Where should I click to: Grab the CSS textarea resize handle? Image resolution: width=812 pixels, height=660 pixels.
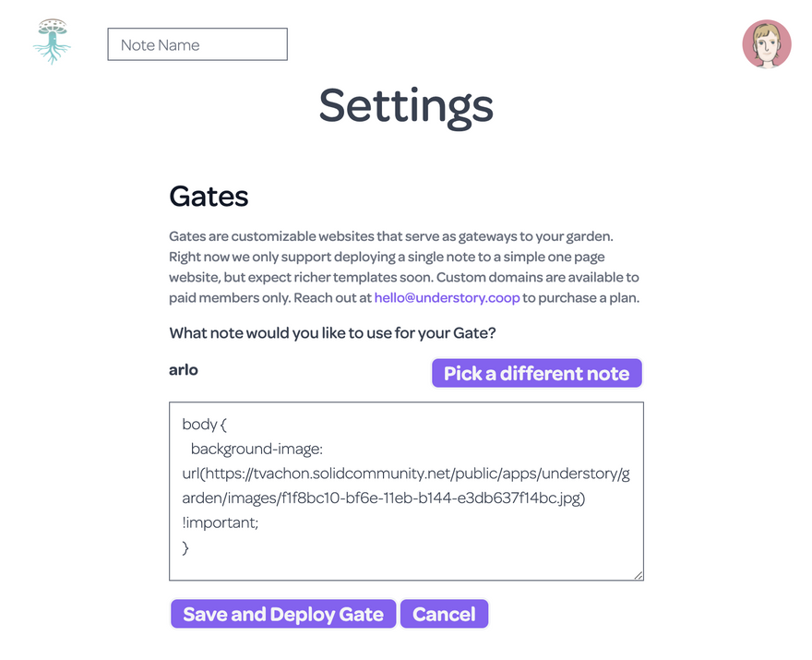[x=639, y=575]
